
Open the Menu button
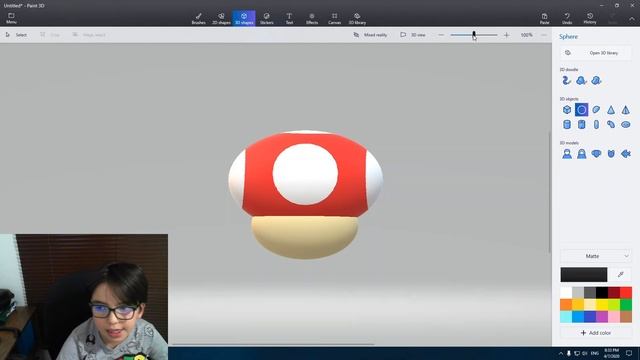pyautogui.click(x=11, y=18)
